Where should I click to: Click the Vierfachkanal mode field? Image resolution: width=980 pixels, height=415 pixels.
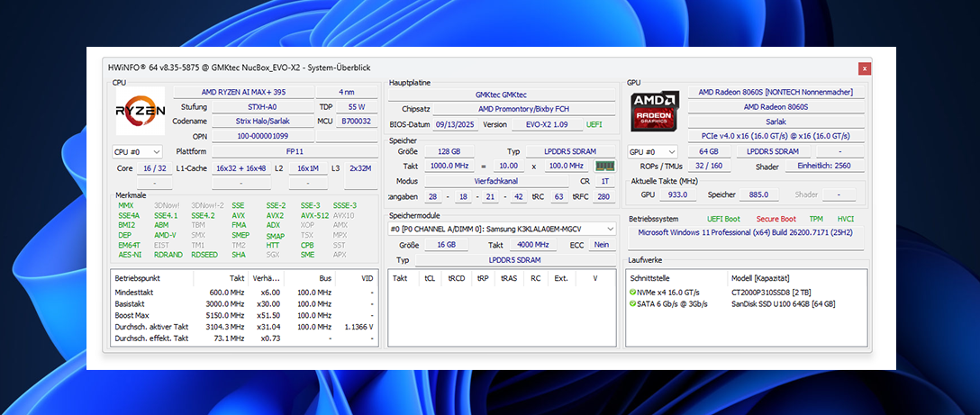(497, 181)
